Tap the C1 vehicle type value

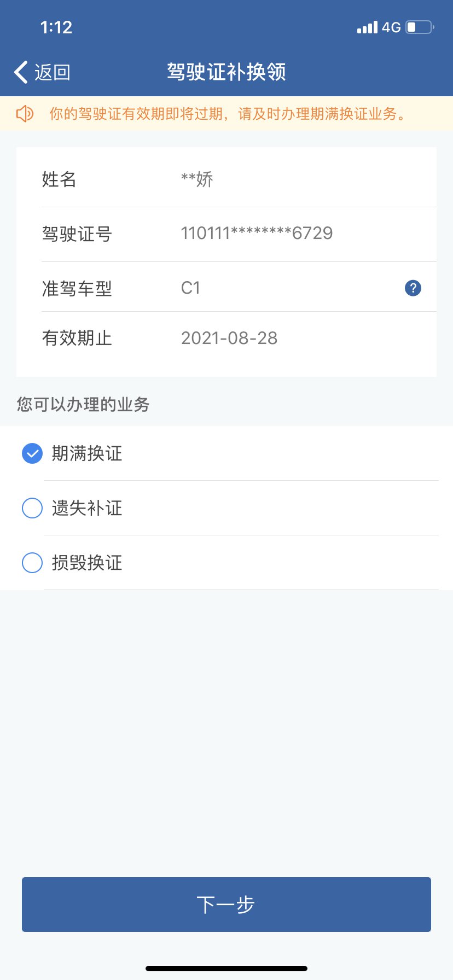pos(190,288)
